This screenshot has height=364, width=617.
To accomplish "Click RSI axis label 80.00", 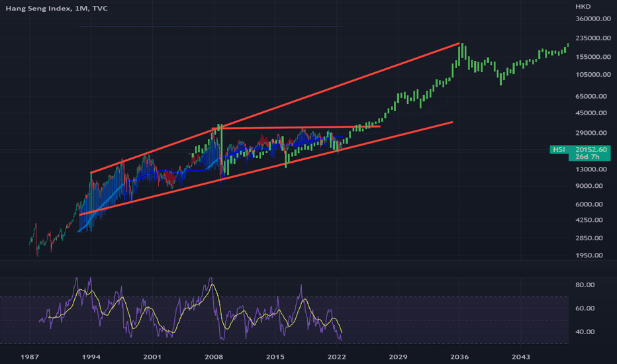I will (585, 285).
